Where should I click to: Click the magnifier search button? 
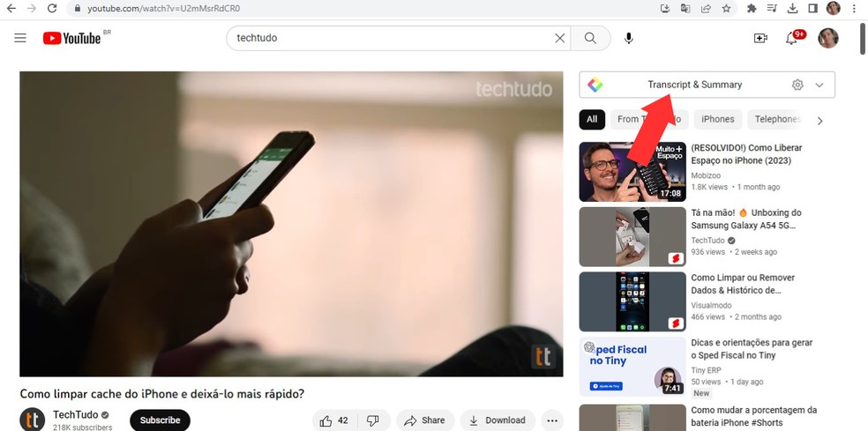click(x=591, y=38)
